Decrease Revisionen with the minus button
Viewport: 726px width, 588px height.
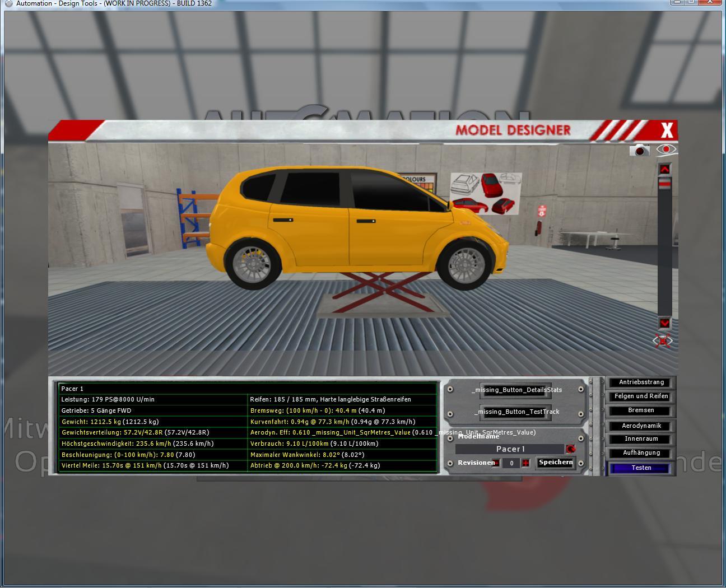pyautogui.click(x=496, y=463)
